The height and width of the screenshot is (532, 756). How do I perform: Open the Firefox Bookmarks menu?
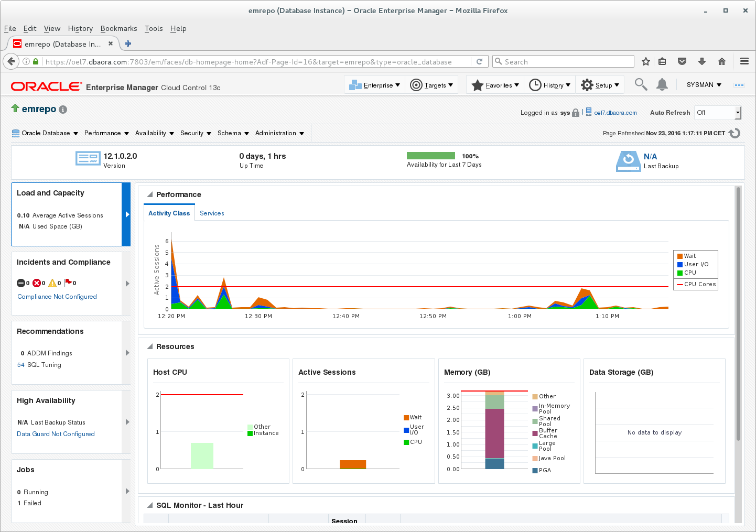pos(118,28)
